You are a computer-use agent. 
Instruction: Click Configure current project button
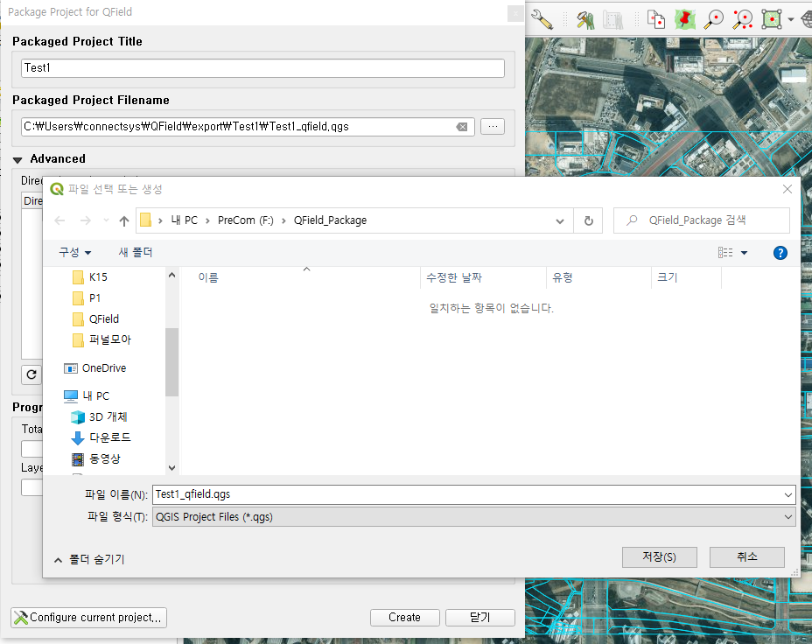(x=88, y=618)
